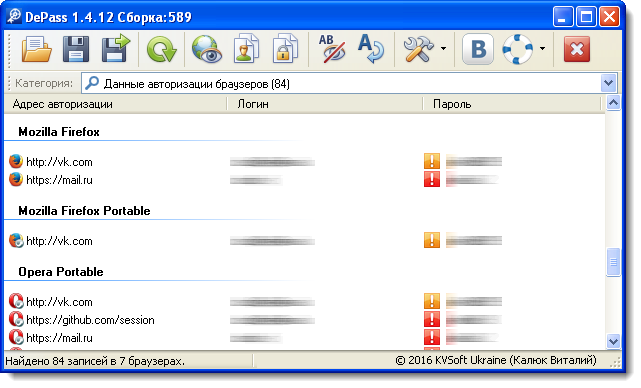Export using the floppy disk with green arrow

point(116,48)
